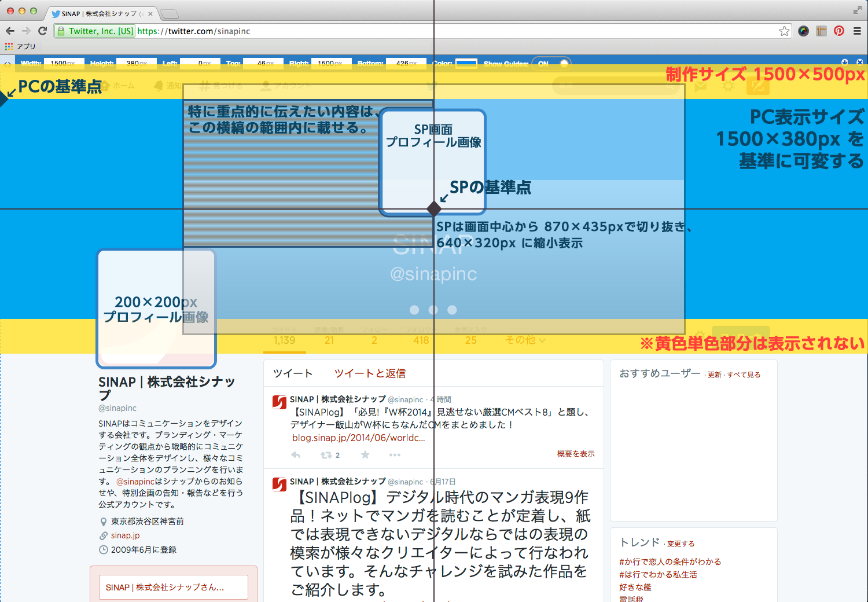The height and width of the screenshot is (602, 868).
Task: Click the 2009年6月に登録 joined text
Action: coord(144,550)
